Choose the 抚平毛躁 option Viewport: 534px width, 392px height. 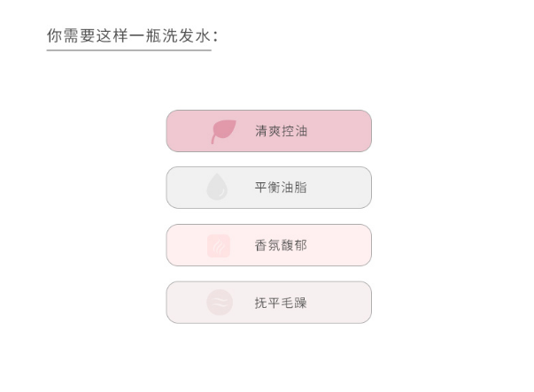(268, 303)
